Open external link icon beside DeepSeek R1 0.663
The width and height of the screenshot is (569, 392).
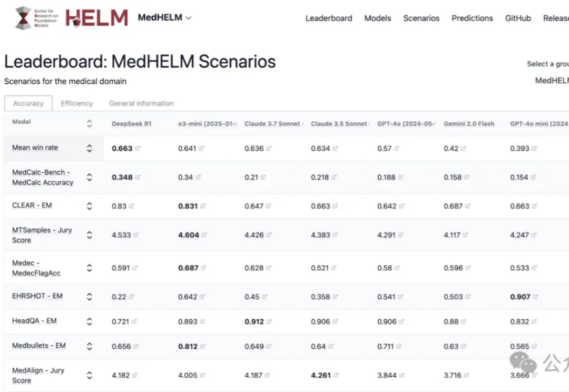click(x=138, y=148)
